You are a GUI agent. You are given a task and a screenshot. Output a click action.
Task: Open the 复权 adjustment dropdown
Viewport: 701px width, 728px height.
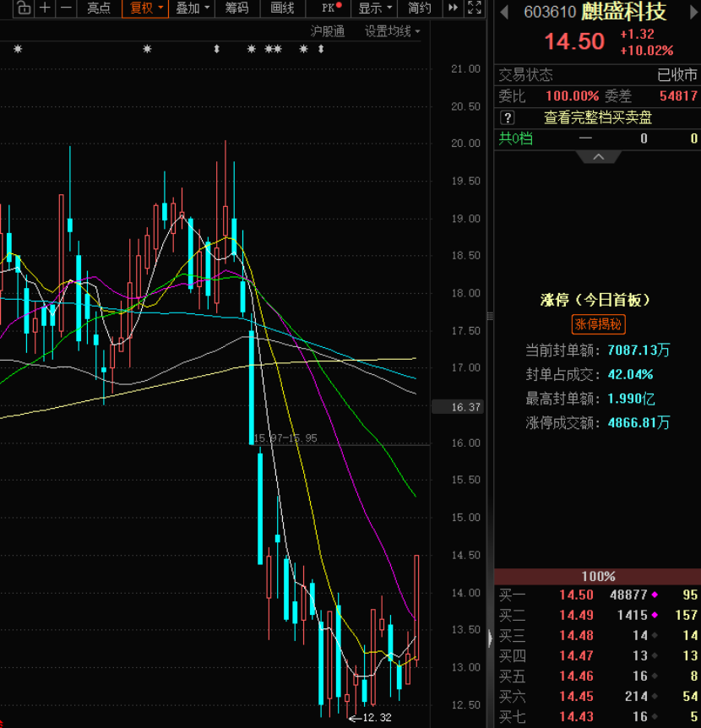pyautogui.click(x=145, y=8)
